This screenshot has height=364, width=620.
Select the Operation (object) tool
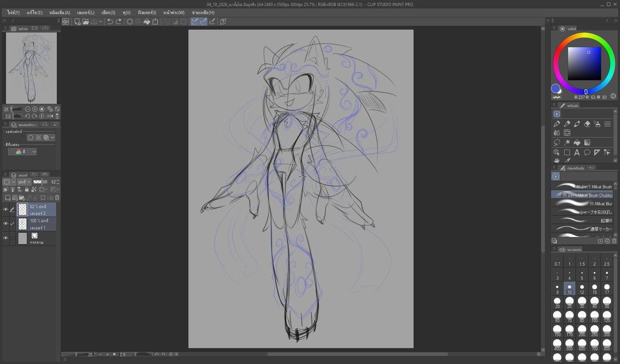click(x=557, y=152)
